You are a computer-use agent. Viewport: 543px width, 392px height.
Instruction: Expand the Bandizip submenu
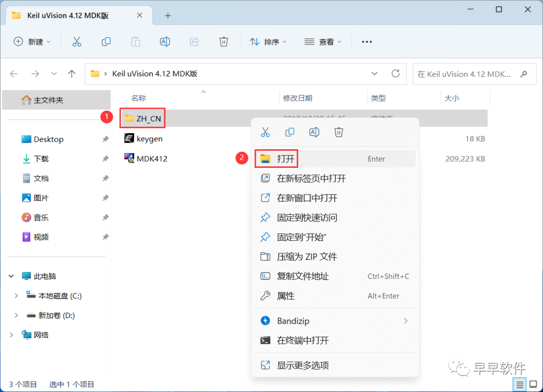tap(293, 321)
